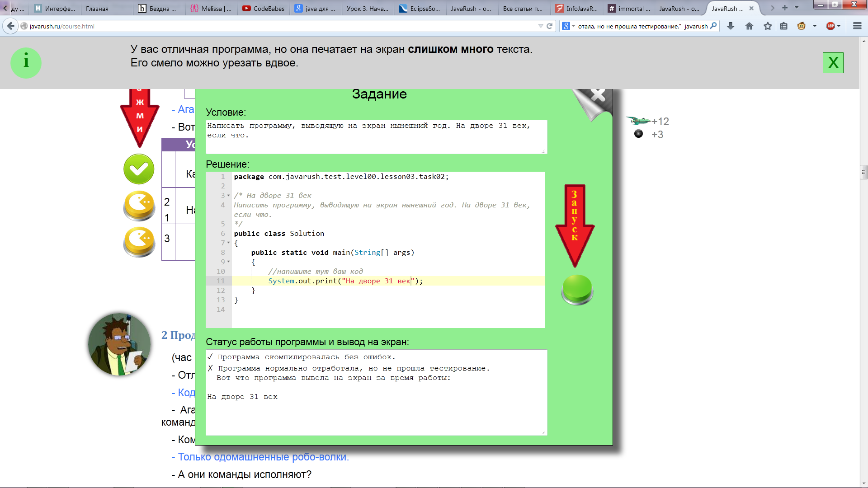
Task: Click the green checkmark task status icon
Action: coord(139,169)
